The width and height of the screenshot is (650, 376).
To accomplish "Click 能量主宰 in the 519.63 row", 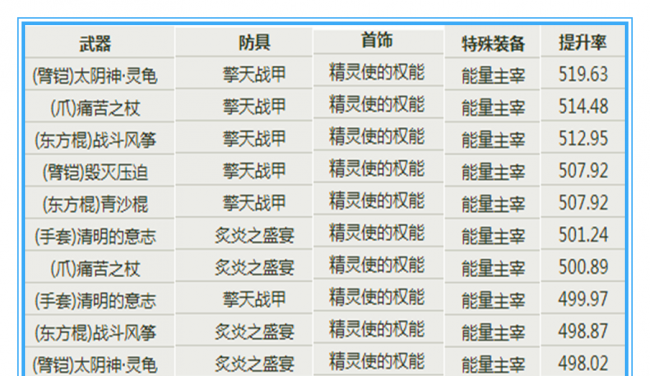I will [x=493, y=76].
